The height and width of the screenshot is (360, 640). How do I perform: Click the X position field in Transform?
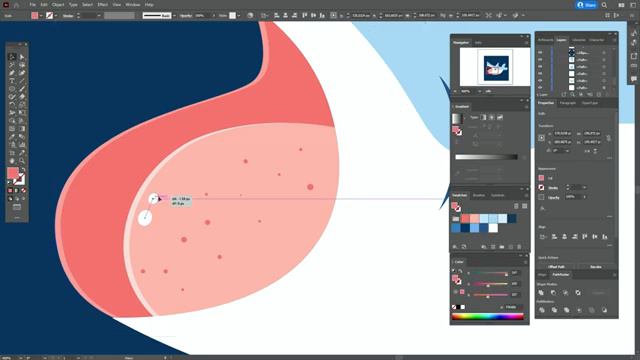(563, 133)
